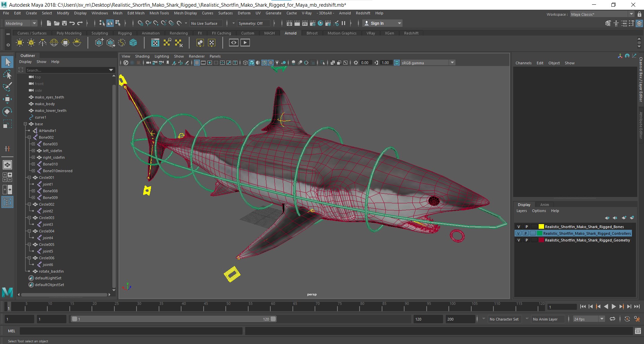Toggle Outliner layout icon in left toolbox
The image size is (644, 344).
click(x=7, y=202)
